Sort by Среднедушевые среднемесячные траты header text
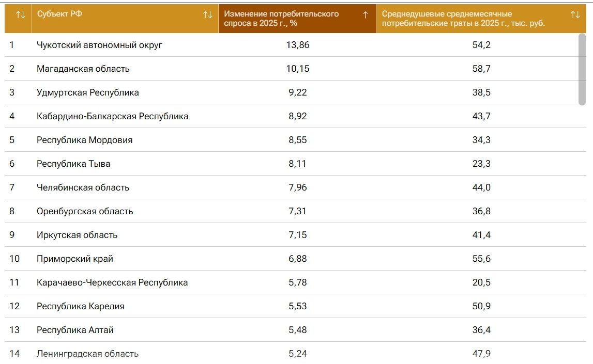This screenshot has height=364, width=593. click(463, 19)
